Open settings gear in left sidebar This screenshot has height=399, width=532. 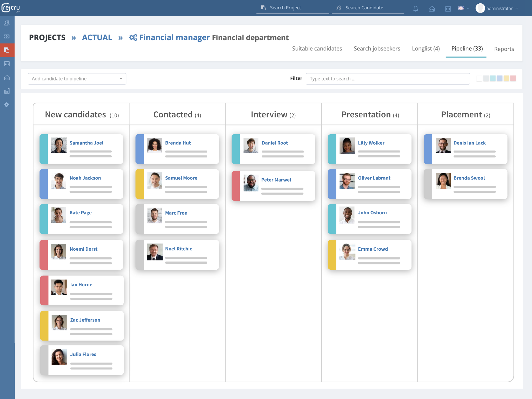pyautogui.click(x=7, y=105)
